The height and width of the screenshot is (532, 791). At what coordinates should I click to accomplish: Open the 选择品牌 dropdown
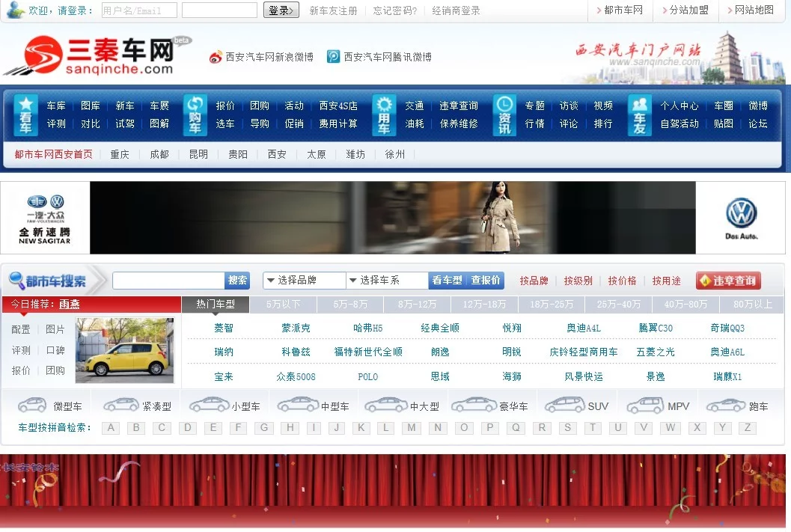(304, 281)
